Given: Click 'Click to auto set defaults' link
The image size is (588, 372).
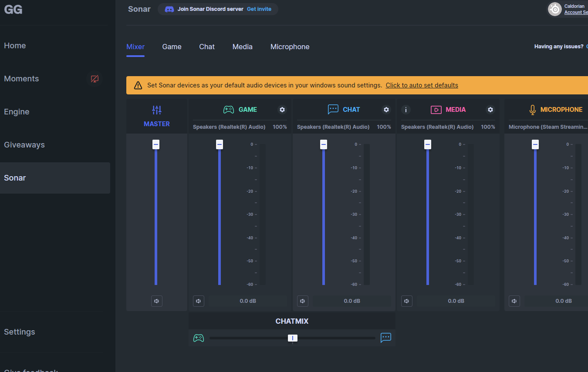Looking at the screenshot, I should pos(422,85).
